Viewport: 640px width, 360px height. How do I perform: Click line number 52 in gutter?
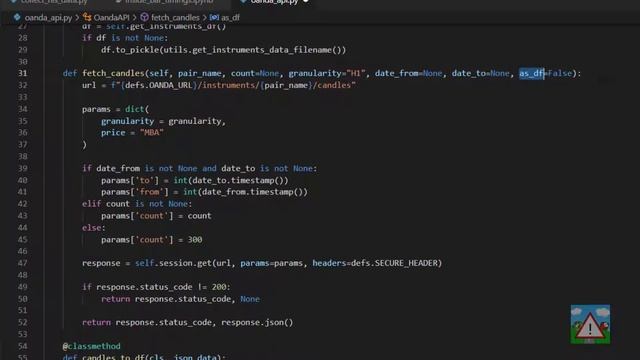click(x=22, y=322)
